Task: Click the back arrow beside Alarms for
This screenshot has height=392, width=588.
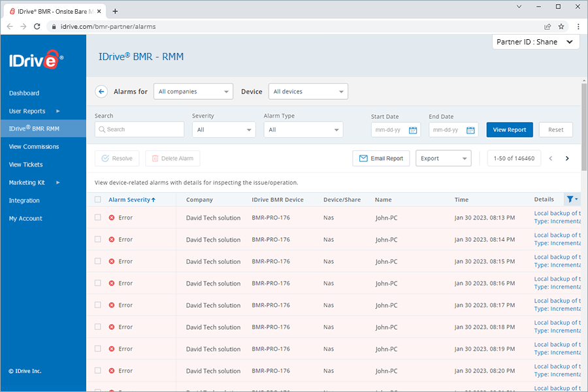Action: [101, 91]
